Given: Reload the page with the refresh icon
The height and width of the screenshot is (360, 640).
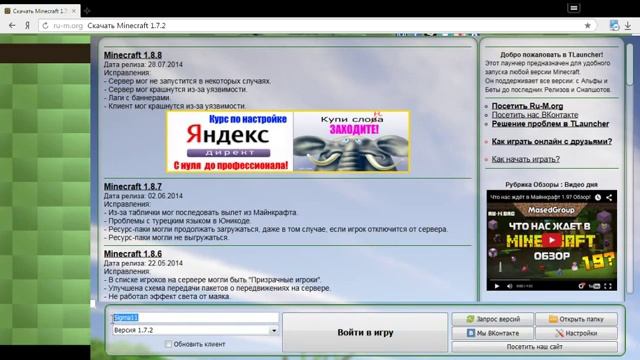Looking at the screenshot, I should click(x=45, y=25).
